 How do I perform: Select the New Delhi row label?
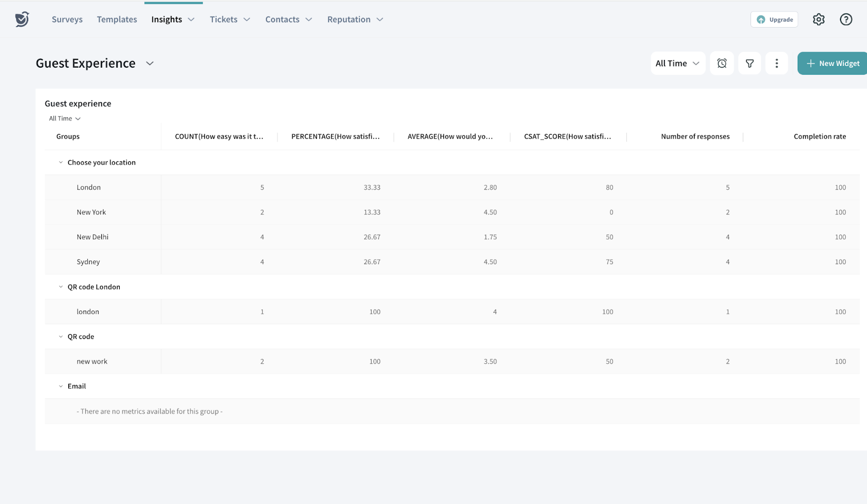pyautogui.click(x=93, y=237)
